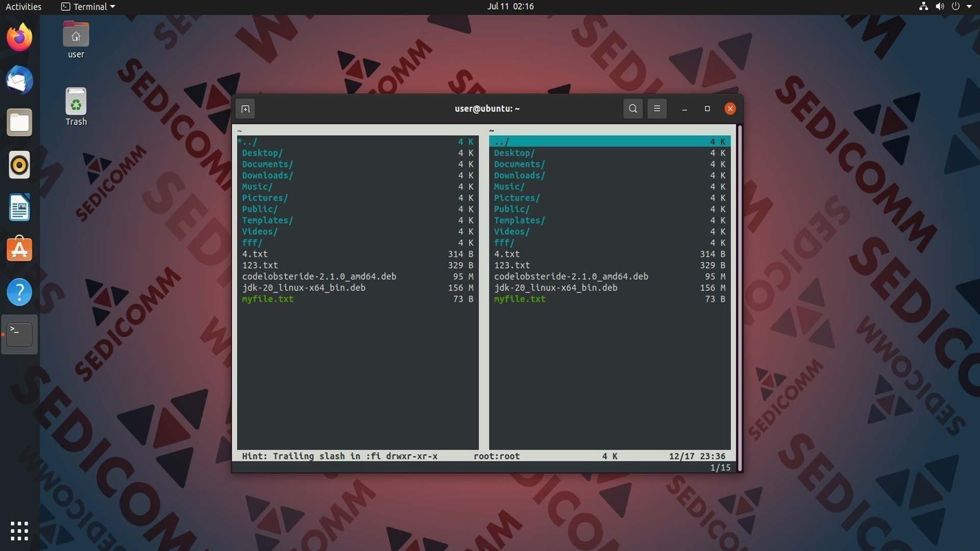This screenshot has height=551, width=980.
Task: Open the clock showing Jul 11 02:16
Action: point(510,7)
